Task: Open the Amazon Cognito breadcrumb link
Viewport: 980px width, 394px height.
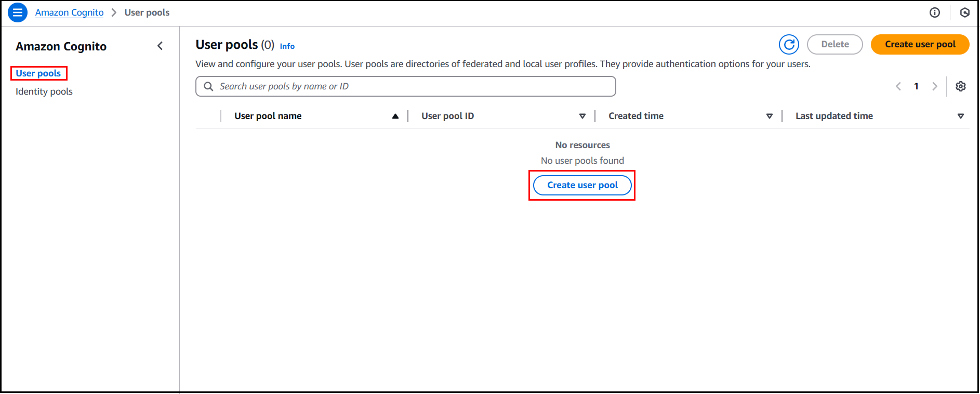Action: tap(69, 12)
